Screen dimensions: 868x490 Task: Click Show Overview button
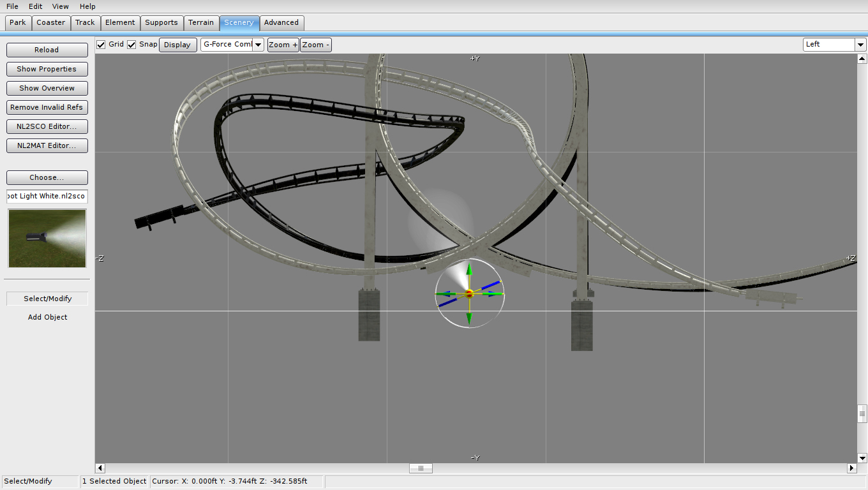(x=47, y=88)
